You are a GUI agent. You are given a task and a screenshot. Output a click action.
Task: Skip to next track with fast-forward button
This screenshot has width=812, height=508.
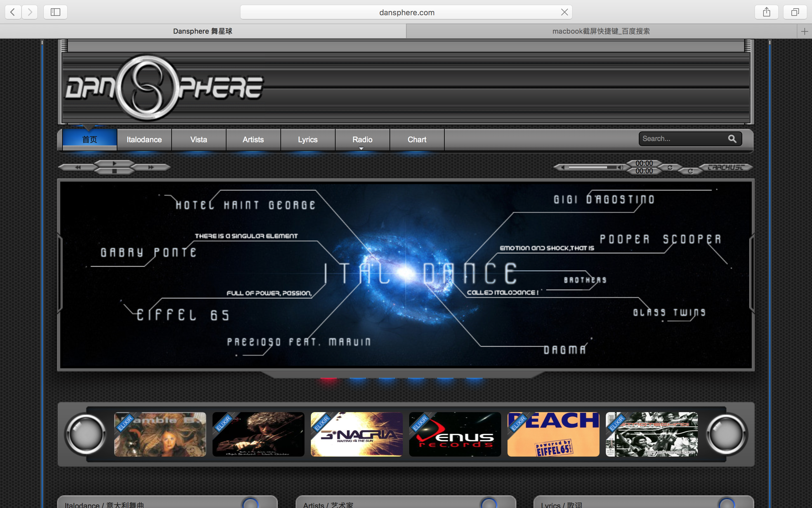pos(151,167)
